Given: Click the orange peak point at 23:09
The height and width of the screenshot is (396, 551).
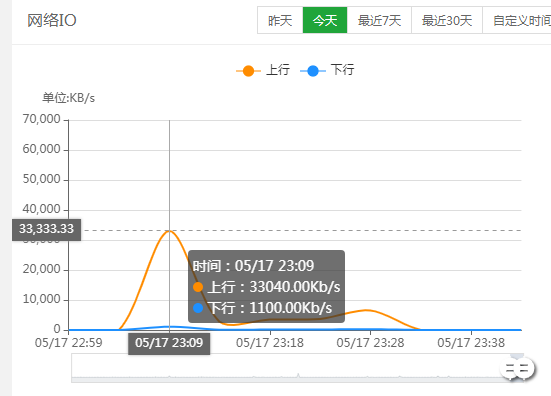Looking at the screenshot, I should click(169, 231).
